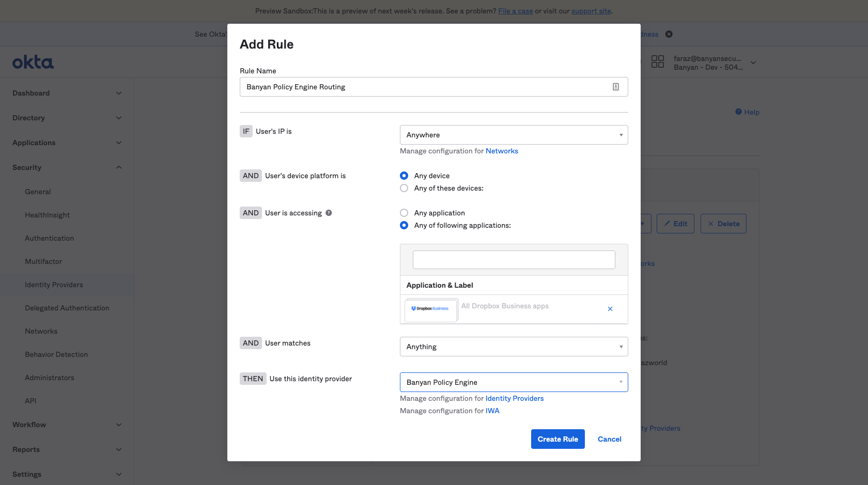Open the apps grid icon
This screenshot has width=868, height=485.
(x=657, y=62)
